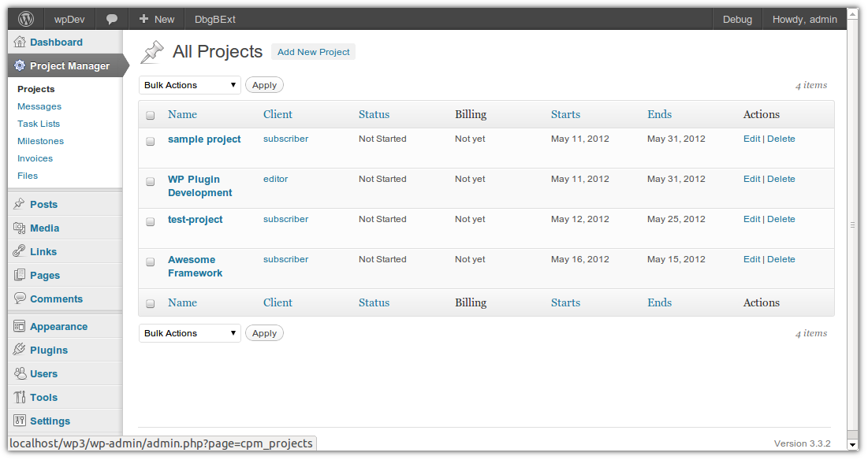Click the vertical scrollbar grip
This screenshot has height=460, width=868.
coord(852,225)
